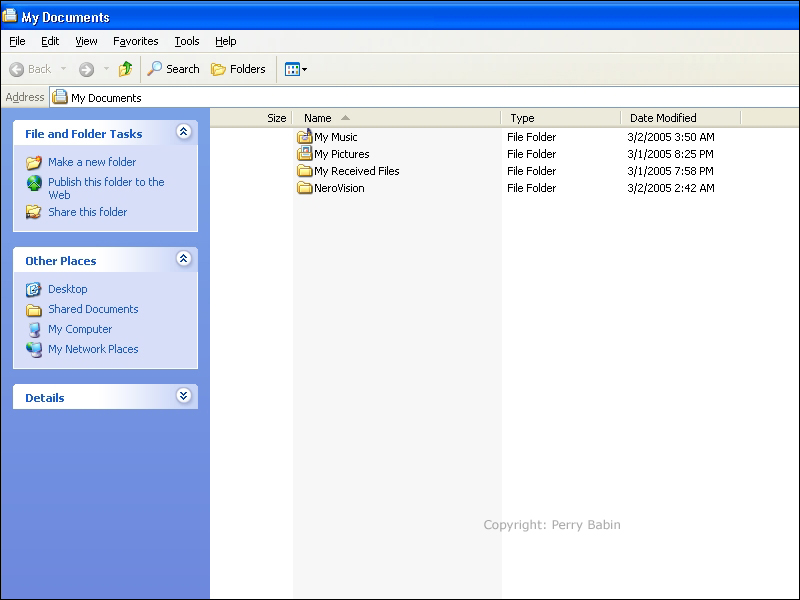Open the Help menu

coord(226,41)
